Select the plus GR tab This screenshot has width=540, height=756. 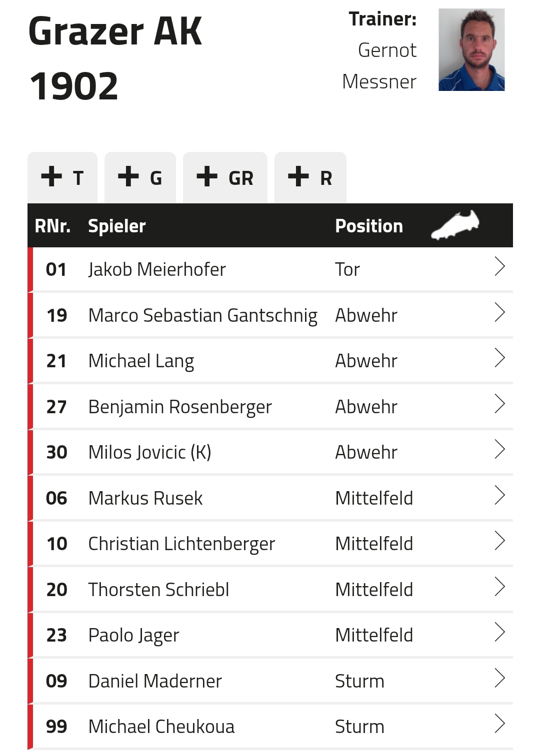click(225, 177)
